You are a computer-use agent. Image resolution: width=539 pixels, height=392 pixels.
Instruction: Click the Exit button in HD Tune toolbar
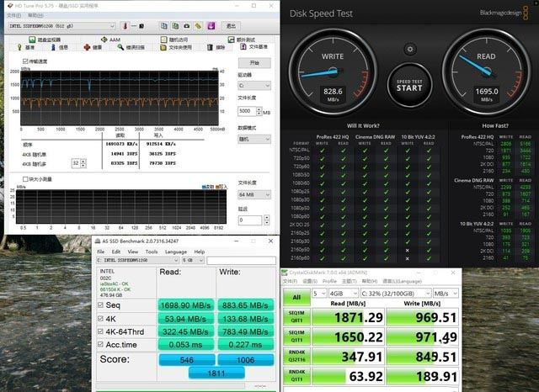[x=231, y=26]
